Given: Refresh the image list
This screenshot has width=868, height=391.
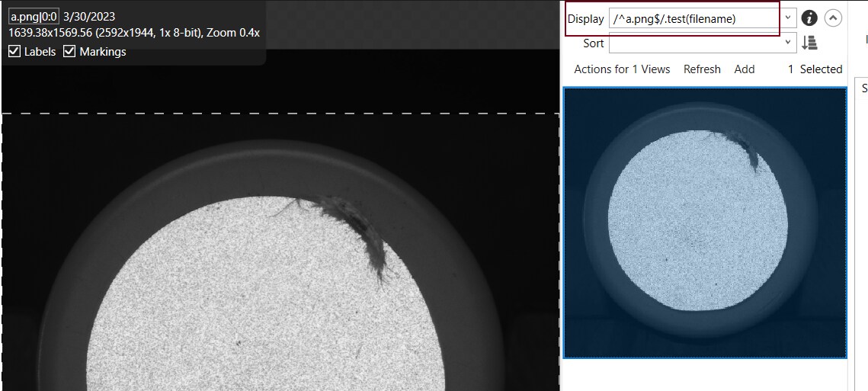Looking at the screenshot, I should 702,69.
